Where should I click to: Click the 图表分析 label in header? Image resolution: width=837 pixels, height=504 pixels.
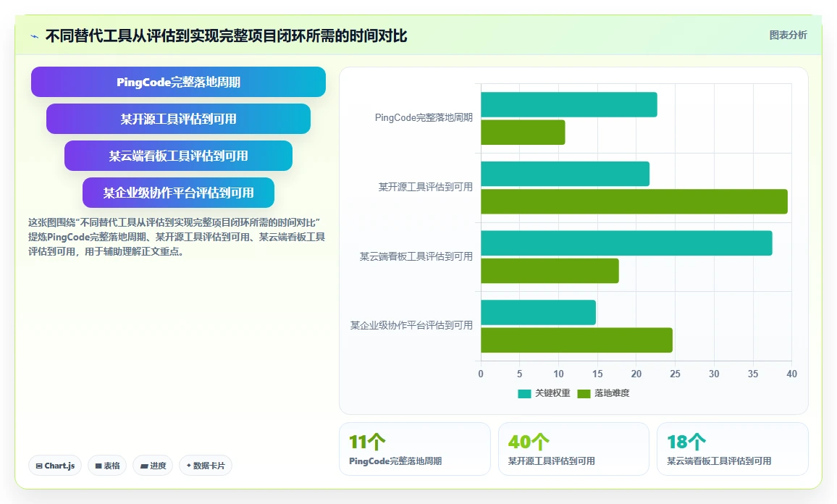(x=788, y=35)
